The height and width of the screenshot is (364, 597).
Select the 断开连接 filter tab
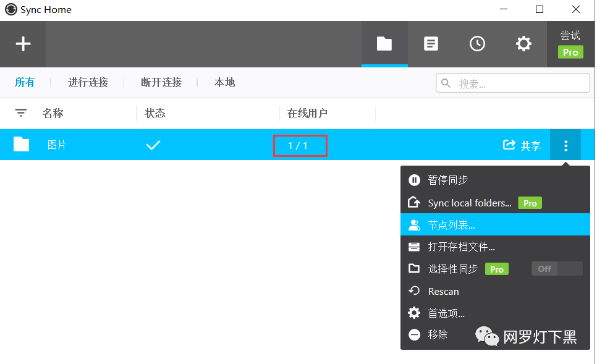coord(161,82)
